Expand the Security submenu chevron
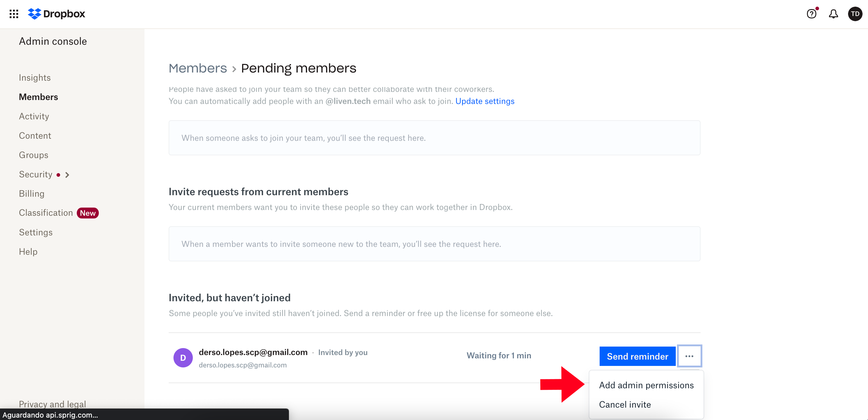This screenshot has height=420, width=868. [x=67, y=175]
